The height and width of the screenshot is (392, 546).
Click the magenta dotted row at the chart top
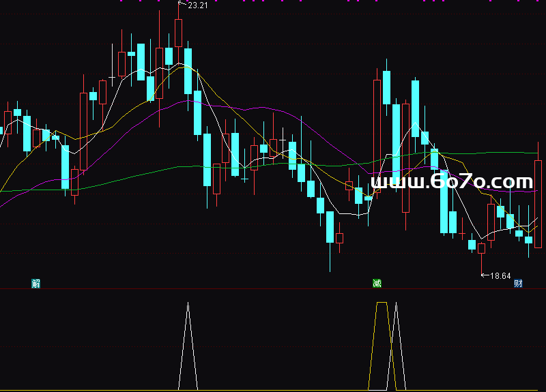pos(273,1)
